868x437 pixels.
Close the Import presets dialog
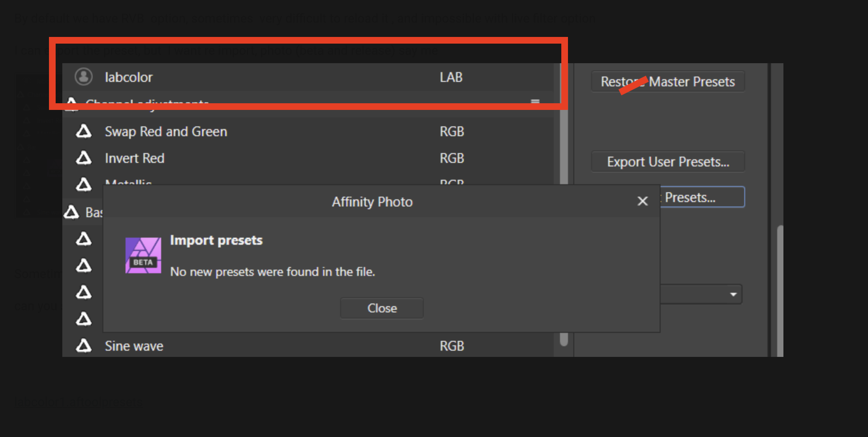tap(381, 308)
